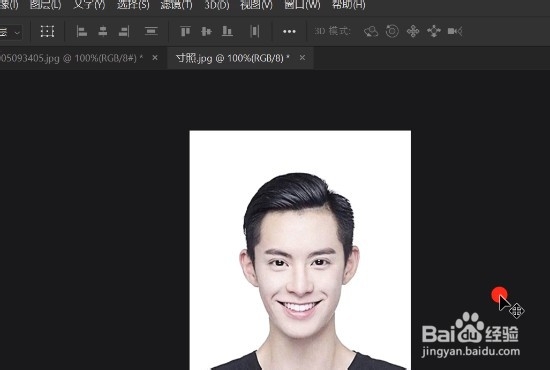Click the portrait photo on the canvas

[300, 250]
